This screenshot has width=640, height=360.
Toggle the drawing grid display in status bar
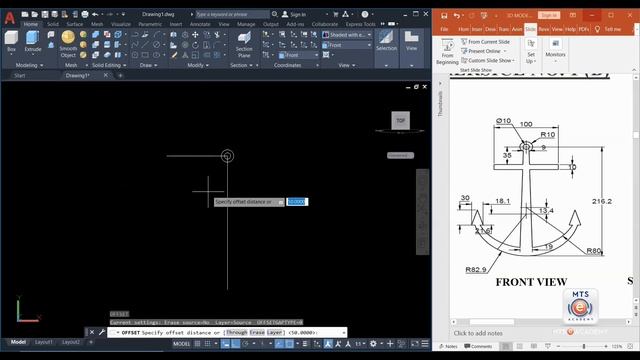point(197,344)
